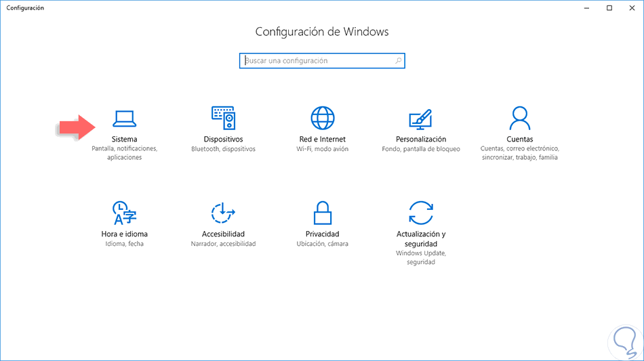This screenshot has height=361, width=644.
Task: Click 'Cuentas, correo electrónico, sincronizar' description
Action: [519, 153]
